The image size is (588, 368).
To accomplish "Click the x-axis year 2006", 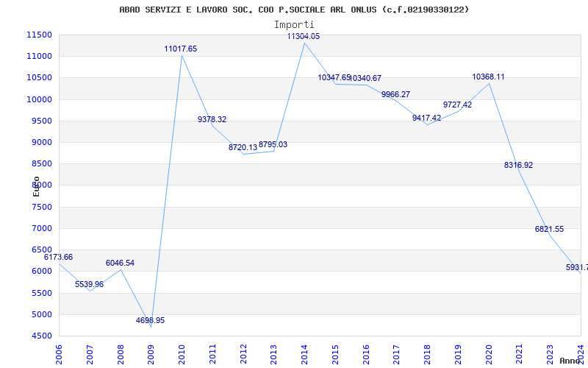I will [59, 354].
